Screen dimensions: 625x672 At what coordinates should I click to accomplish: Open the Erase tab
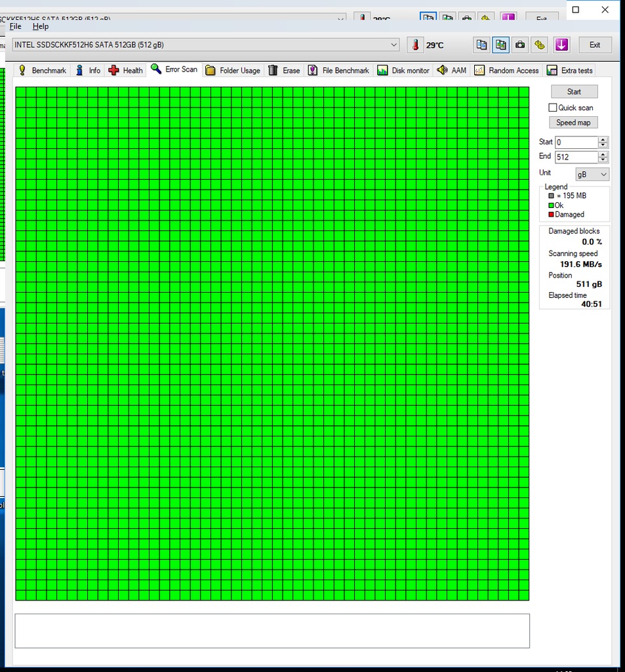[x=284, y=70]
